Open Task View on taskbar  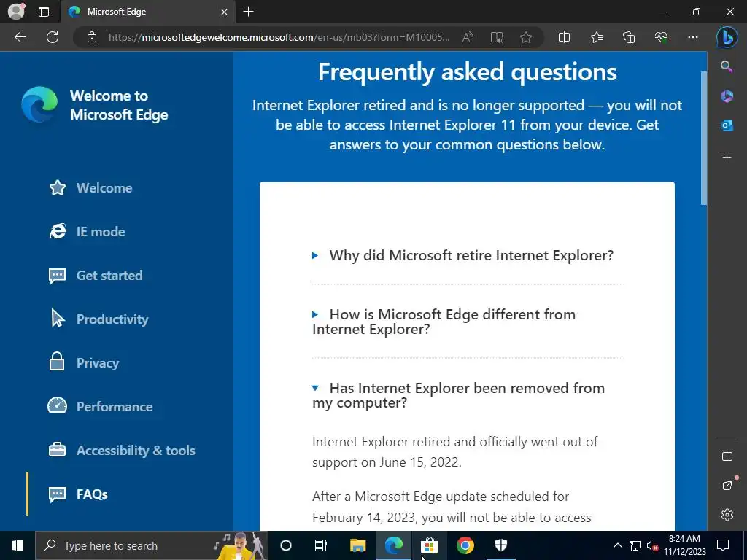[x=321, y=545]
